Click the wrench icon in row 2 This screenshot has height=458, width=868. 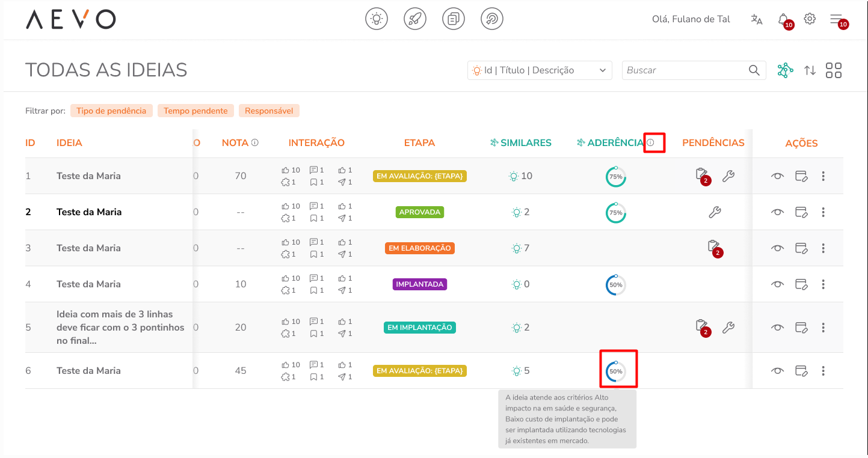[x=715, y=212]
